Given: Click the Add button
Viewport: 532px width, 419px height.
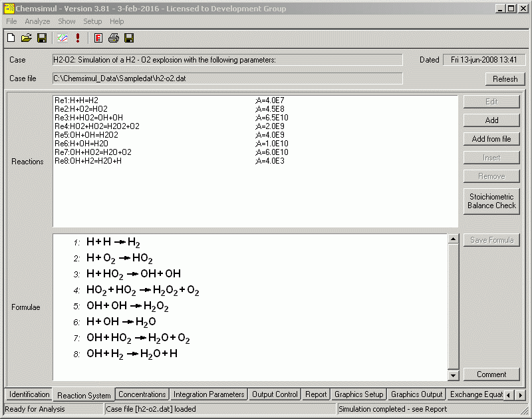Looking at the screenshot, I should tap(491, 120).
